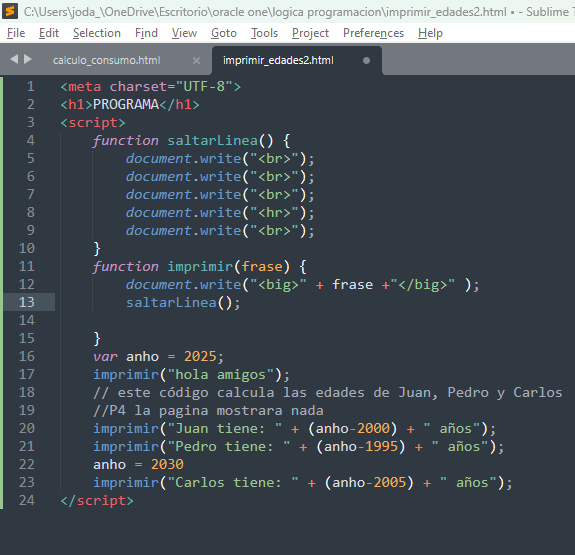Open the Help menu
This screenshot has height=555, width=575.
point(430,33)
